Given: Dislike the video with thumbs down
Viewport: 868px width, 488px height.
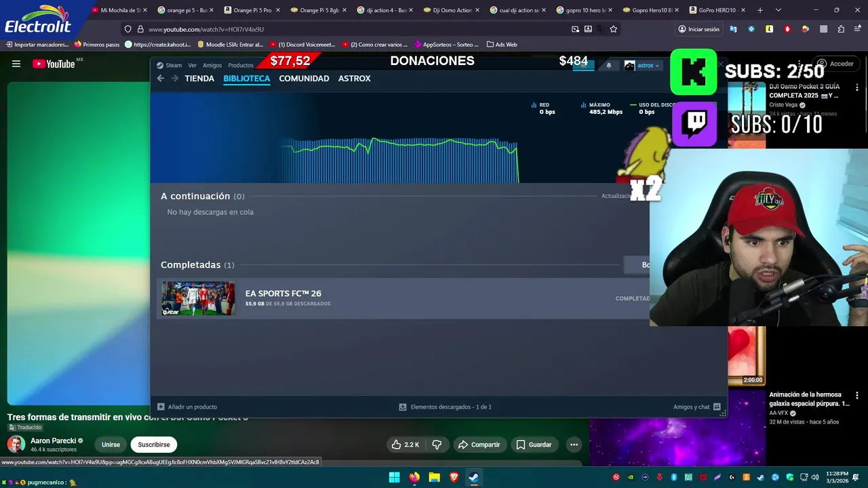Looking at the screenshot, I should 437,445.
